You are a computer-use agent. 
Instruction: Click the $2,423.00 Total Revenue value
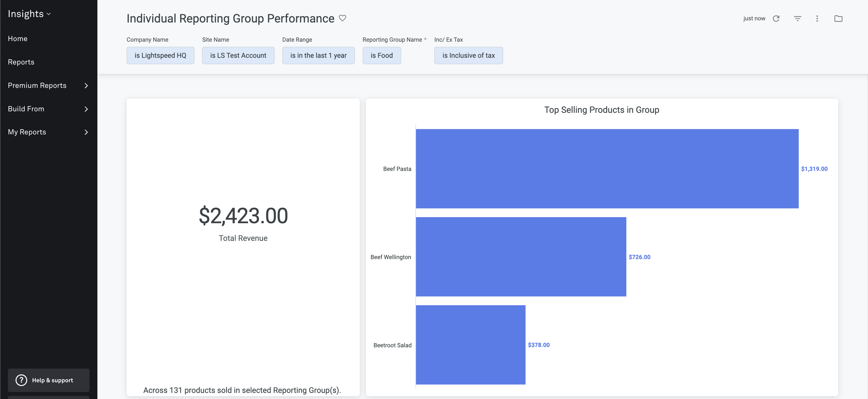point(243,216)
